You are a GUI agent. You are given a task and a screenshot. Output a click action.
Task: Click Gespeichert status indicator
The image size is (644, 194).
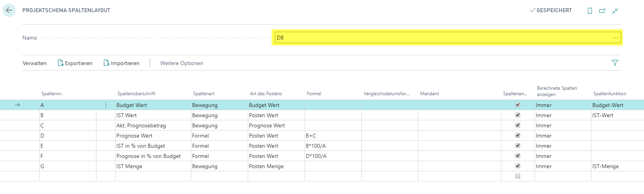551,11
